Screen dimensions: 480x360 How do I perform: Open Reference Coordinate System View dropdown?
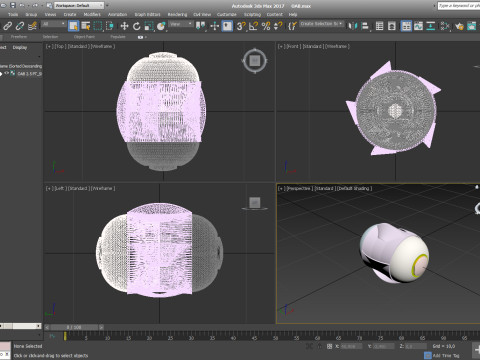click(181, 24)
